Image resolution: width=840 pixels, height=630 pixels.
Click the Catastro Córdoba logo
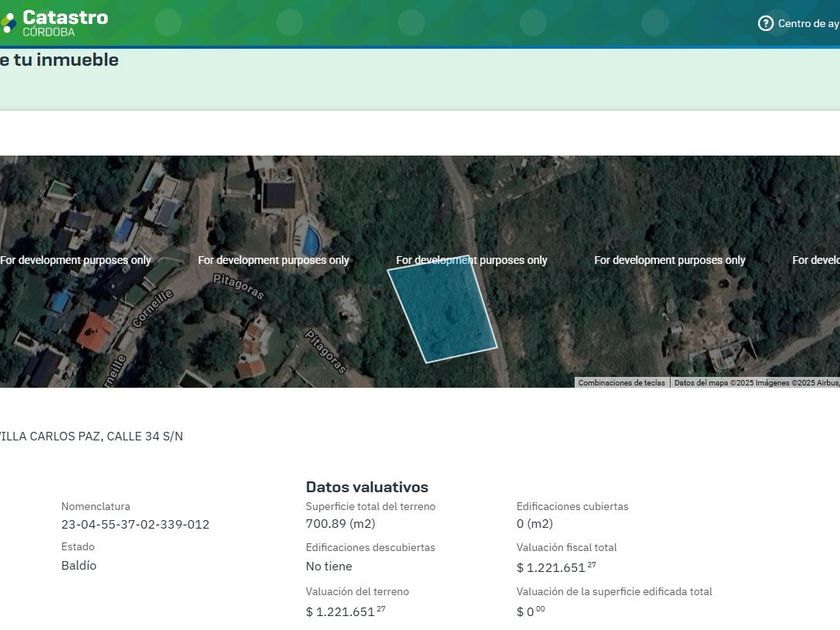tap(55, 22)
